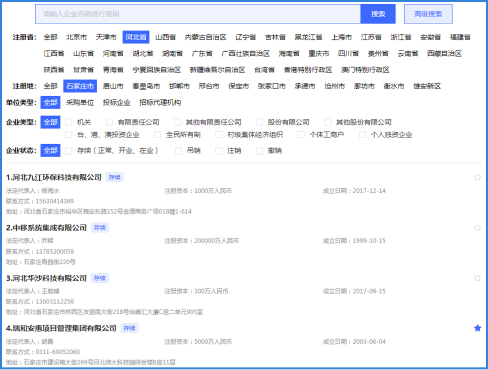Image resolution: width=488 pixels, height=370 pixels.
Task: Click the blue 搜索 button
Action: click(x=378, y=14)
